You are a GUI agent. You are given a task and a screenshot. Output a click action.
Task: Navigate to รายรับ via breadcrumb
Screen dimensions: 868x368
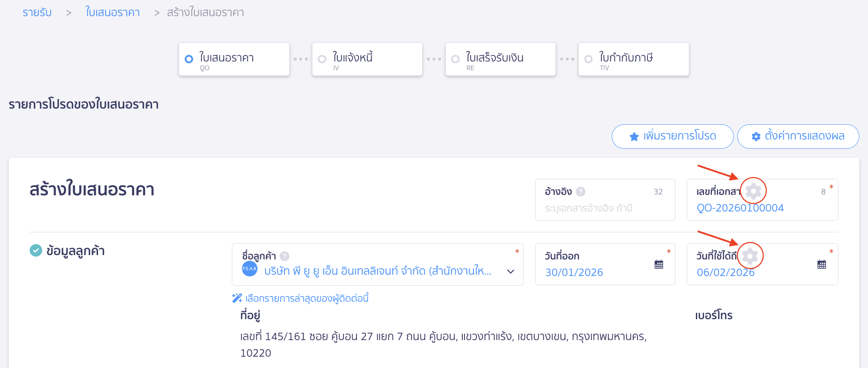[x=37, y=12]
